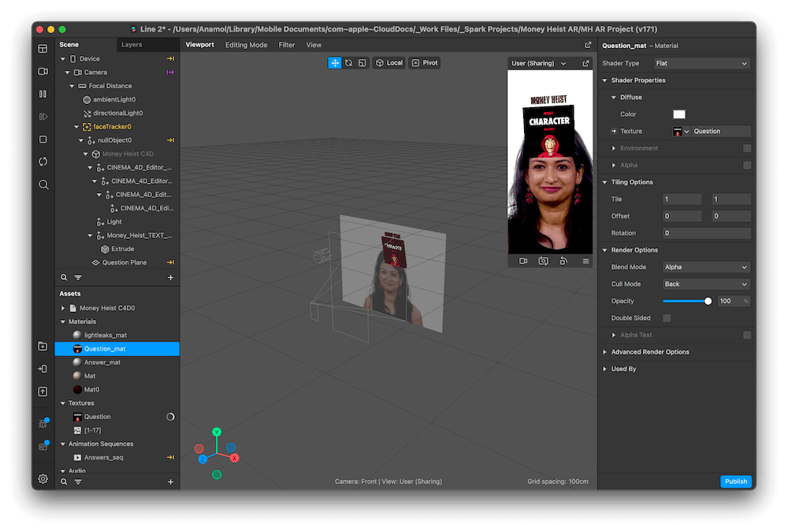Tick the Alpha Test checkbox
788x532 pixels.
pyautogui.click(x=747, y=335)
